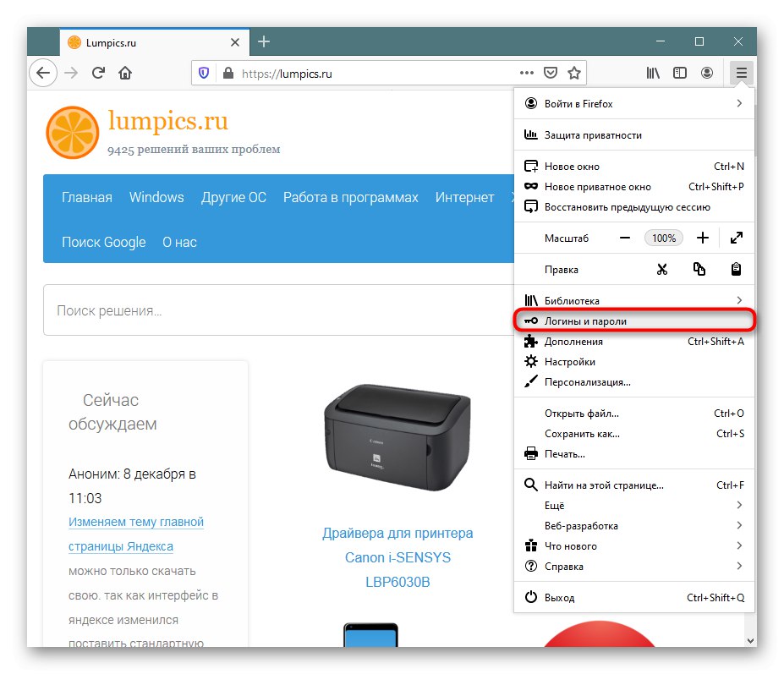Reset zoom level showing 100%
The height and width of the screenshot is (674, 784).
pyautogui.click(x=664, y=238)
